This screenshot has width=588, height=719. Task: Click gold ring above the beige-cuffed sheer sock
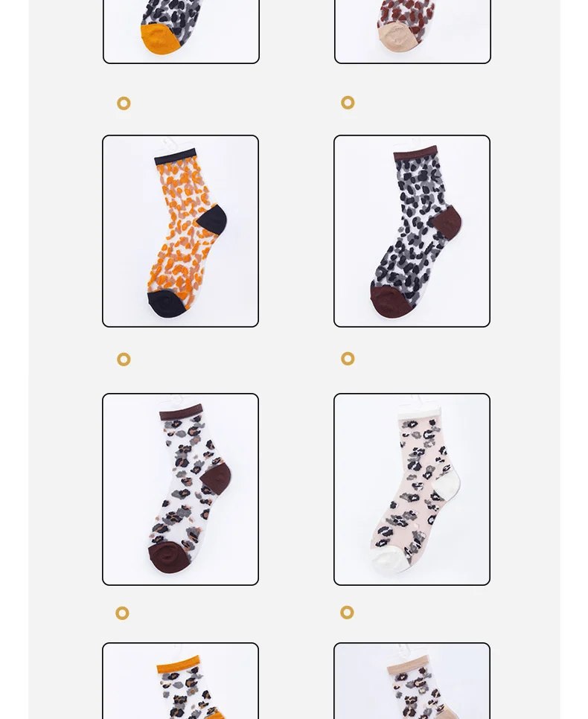[x=347, y=612]
